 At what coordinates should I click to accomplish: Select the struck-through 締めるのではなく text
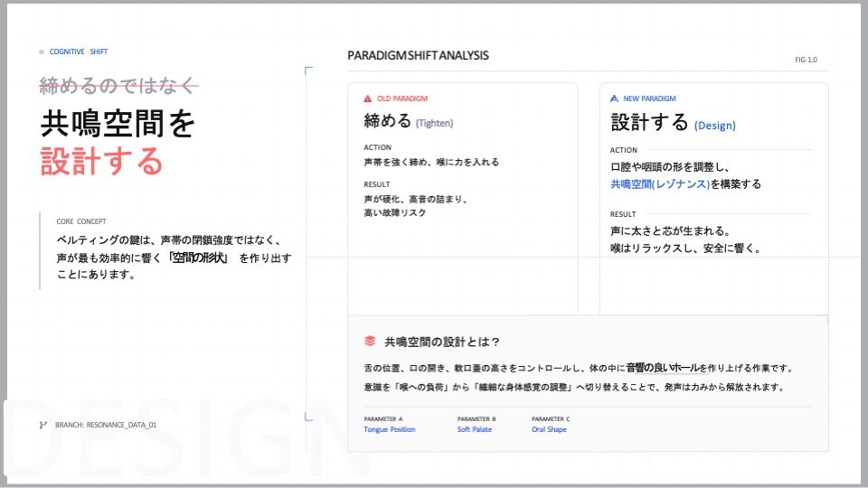(118, 86)
